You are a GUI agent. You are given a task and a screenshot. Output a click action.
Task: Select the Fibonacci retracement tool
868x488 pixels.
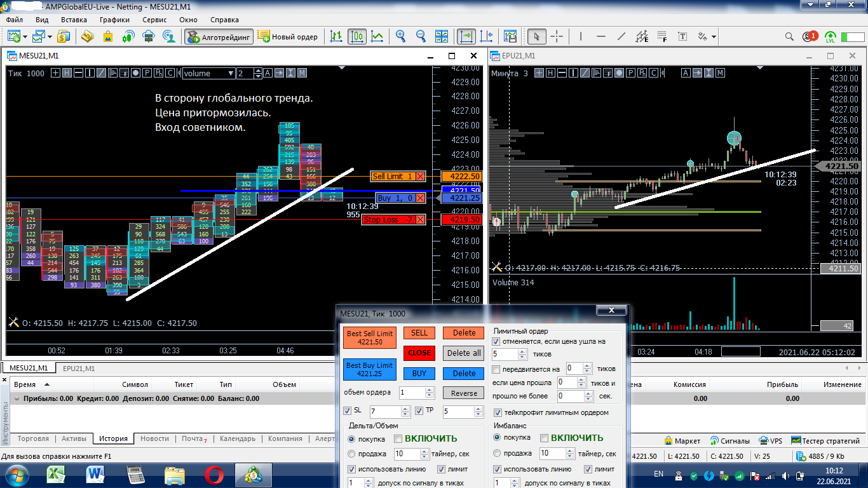point(662,36)
